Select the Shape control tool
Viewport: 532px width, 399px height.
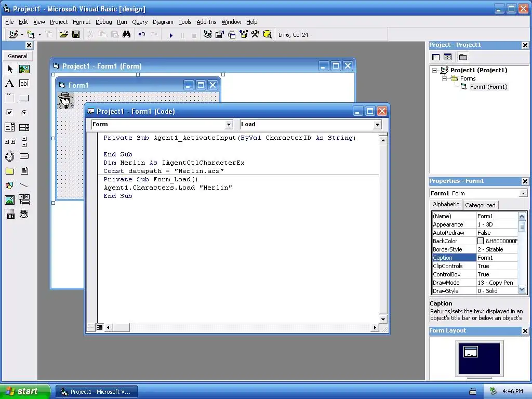point(10,185)
